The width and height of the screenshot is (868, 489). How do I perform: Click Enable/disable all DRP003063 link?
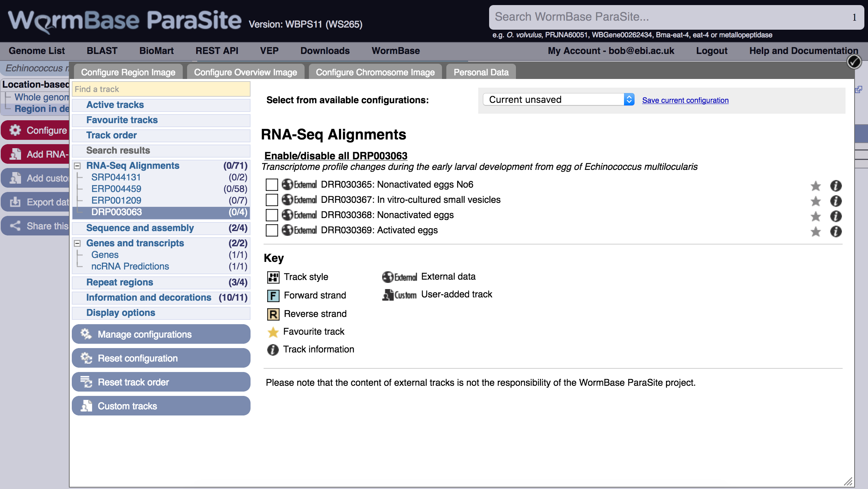pos(336,156)
